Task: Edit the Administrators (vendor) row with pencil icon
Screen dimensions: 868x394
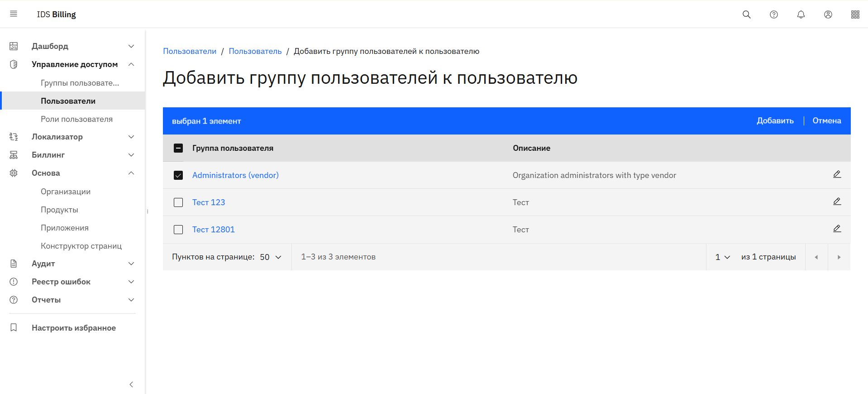Action: pos(837,175)
